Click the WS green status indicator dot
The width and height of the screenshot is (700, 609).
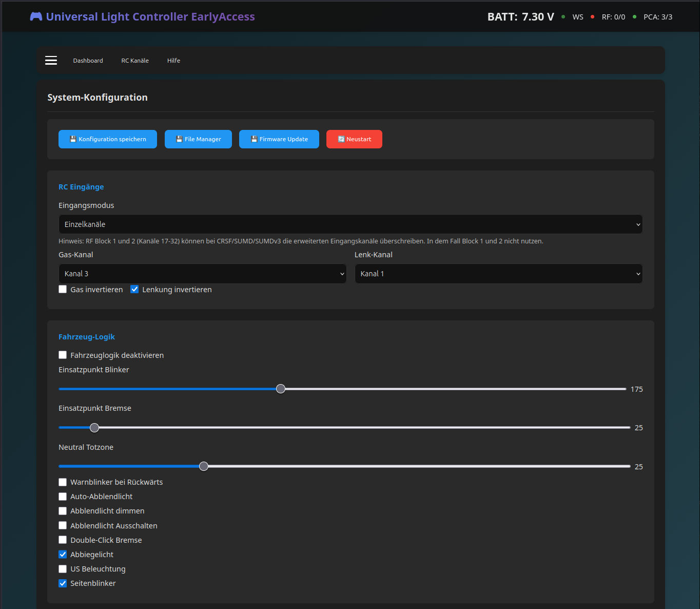click(x=563, y=17)
